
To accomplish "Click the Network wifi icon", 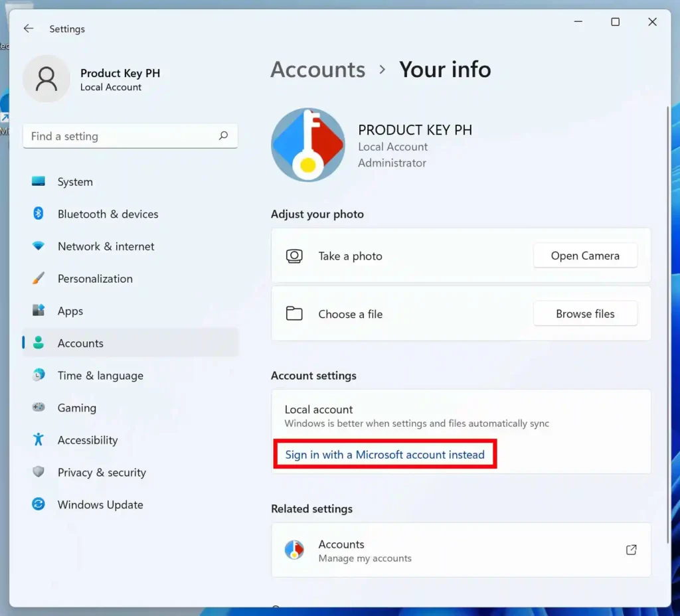I will pyautogui.click(x=38, y=246).
